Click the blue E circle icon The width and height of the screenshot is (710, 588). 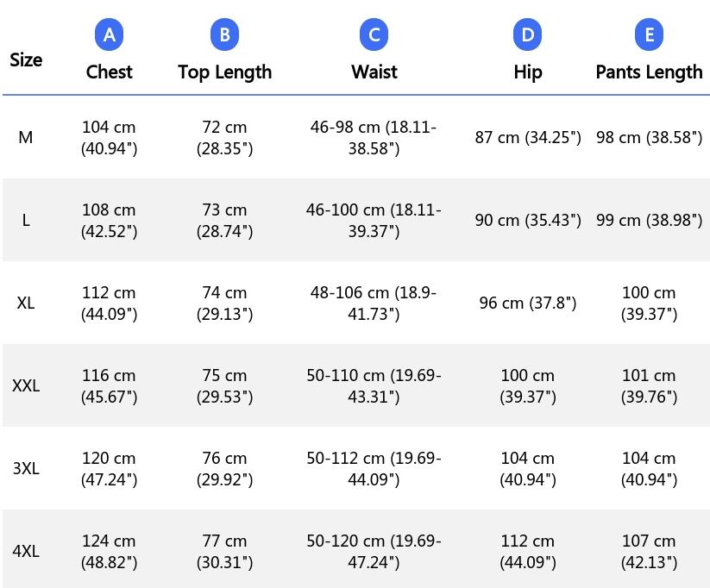pyautogui.click(x=649, y=34)
